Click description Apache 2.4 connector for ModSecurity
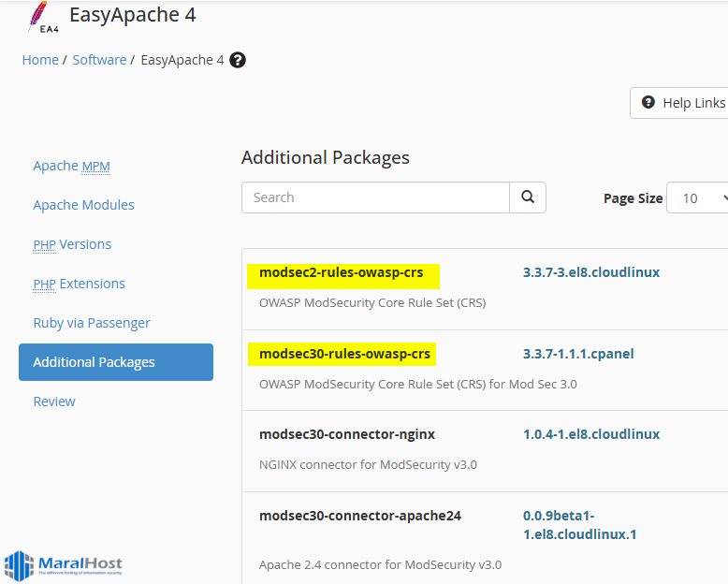The height and width of the screenshot is (584, 728). (380, 565)
